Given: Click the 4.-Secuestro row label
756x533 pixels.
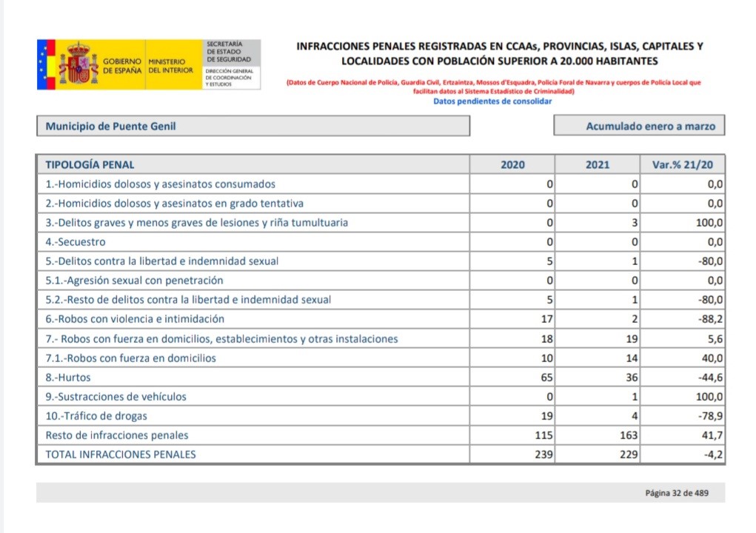Looking at the screenshot, I should point(76,242).
